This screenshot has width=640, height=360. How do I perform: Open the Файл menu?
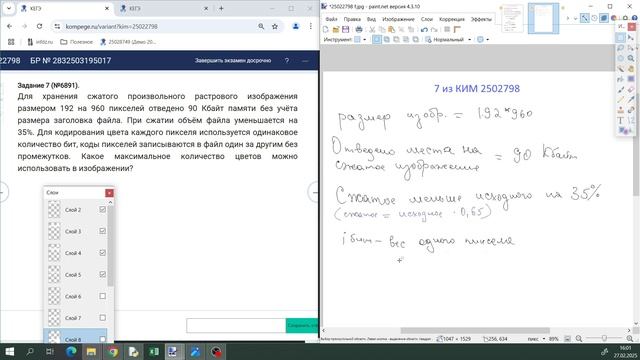click(x=331, y=19)
